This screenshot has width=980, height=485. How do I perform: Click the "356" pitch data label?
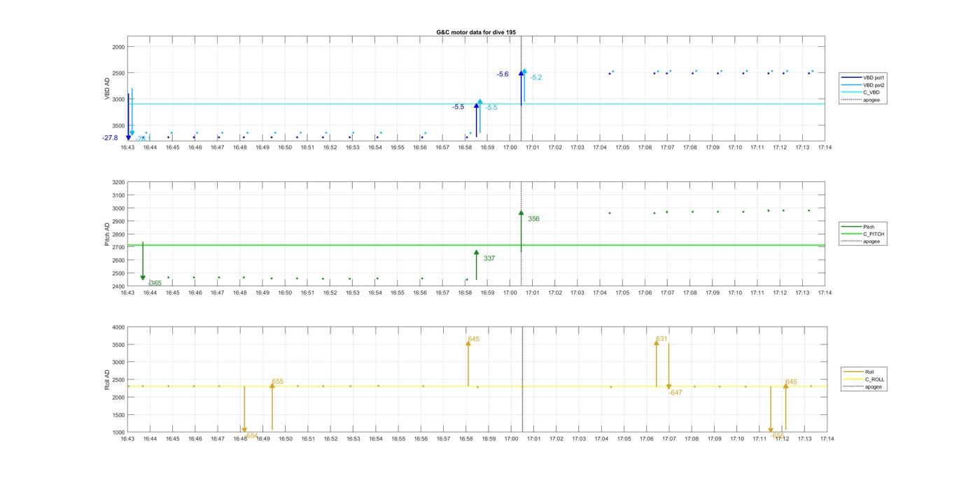(533, 219)
